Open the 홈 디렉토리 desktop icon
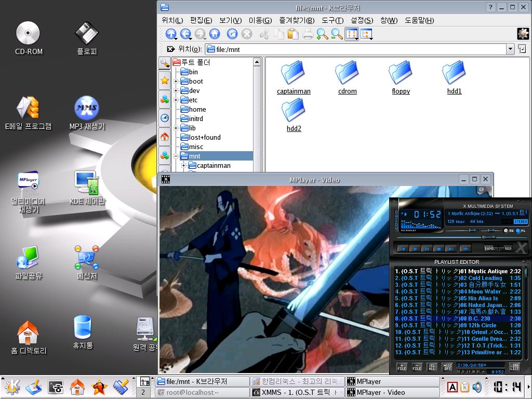Screen dimensions: 532x399 pyautogui.click(x=29, y=338)
